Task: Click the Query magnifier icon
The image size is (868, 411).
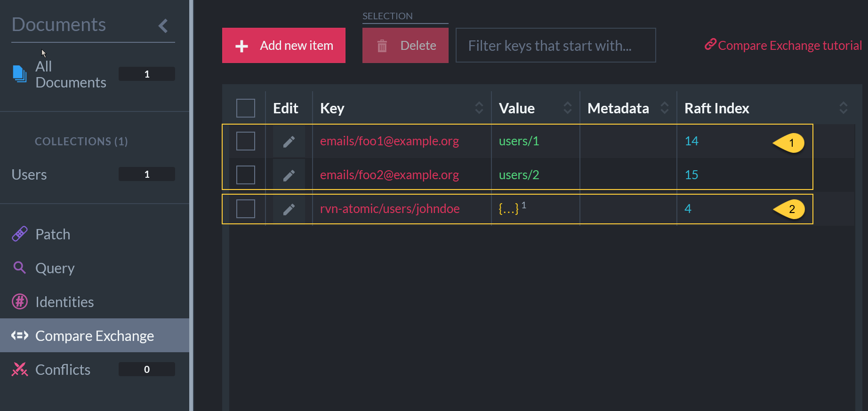Action: (20, 268)
